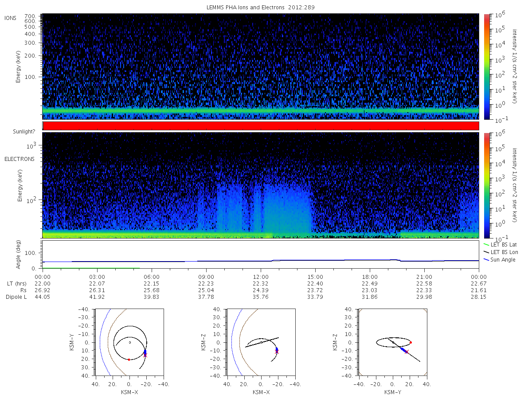Click the IONS panel label
The width and height of the screenshot is (532, 399).
point(11,18)
